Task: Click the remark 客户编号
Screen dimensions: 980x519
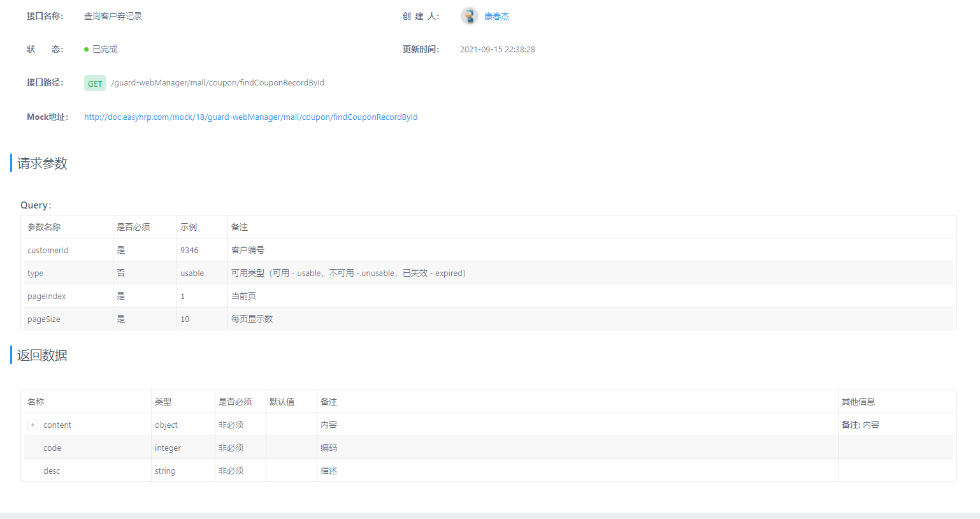Action: click(x=248, y=251)
